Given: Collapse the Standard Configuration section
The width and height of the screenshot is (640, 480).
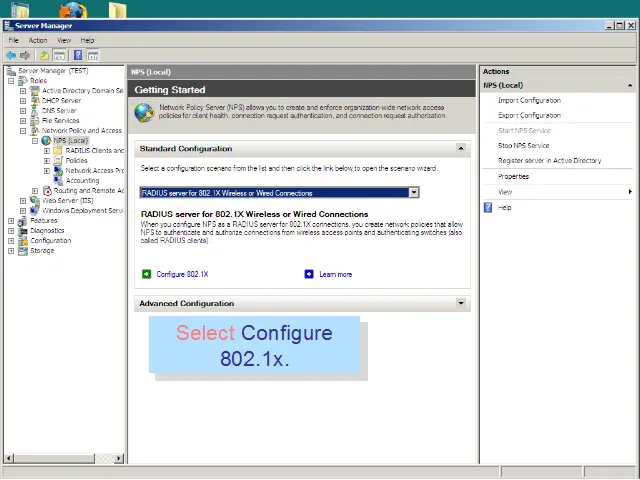Looking at the screenshot, I should point(461,149).
